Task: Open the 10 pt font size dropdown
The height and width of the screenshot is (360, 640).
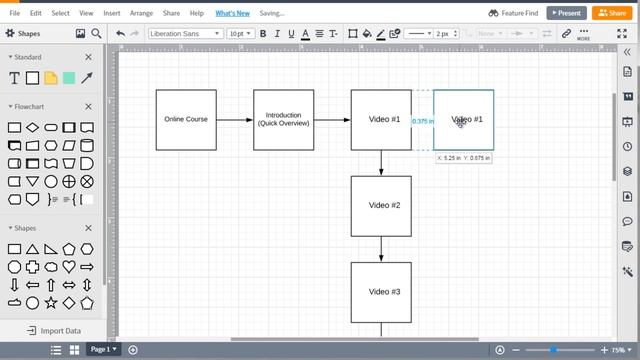Action: pyautogui.click(x=240, y=33)
